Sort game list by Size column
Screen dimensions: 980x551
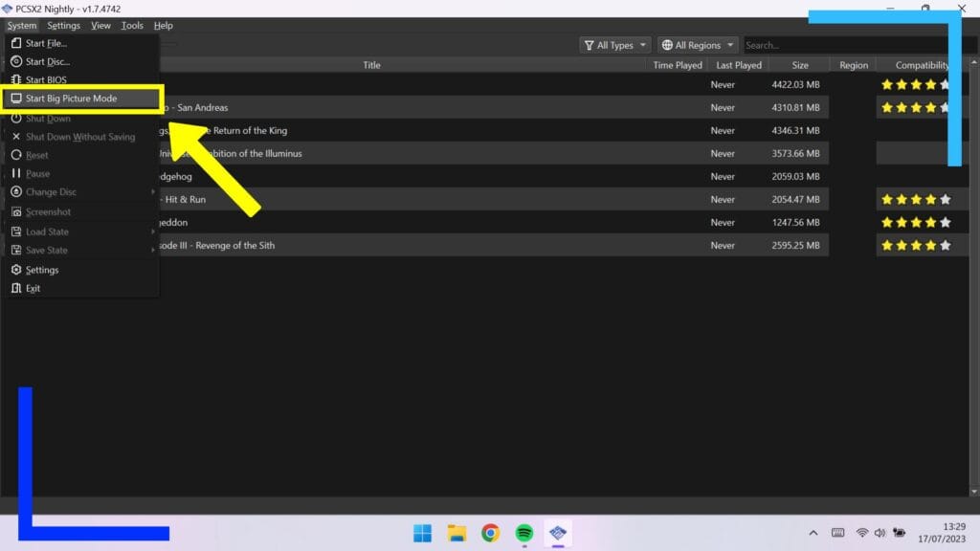[x=800, y=65]
